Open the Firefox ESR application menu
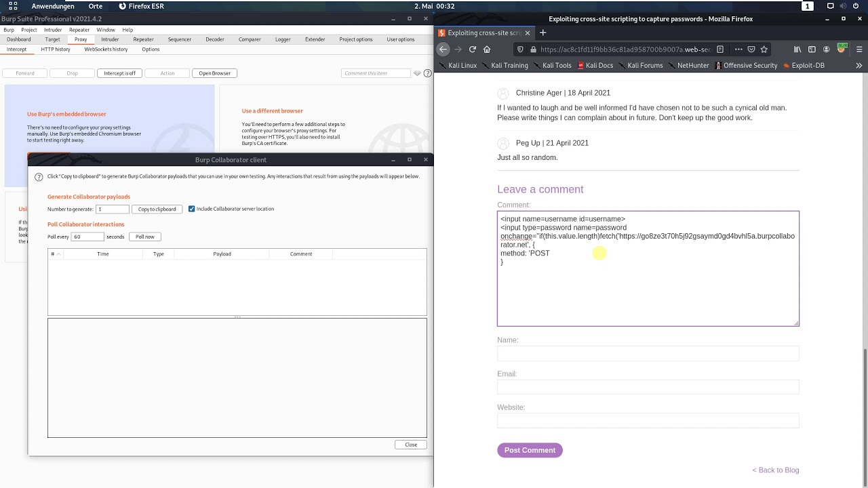Screen dimensions: 868x488 coord(141,6)
